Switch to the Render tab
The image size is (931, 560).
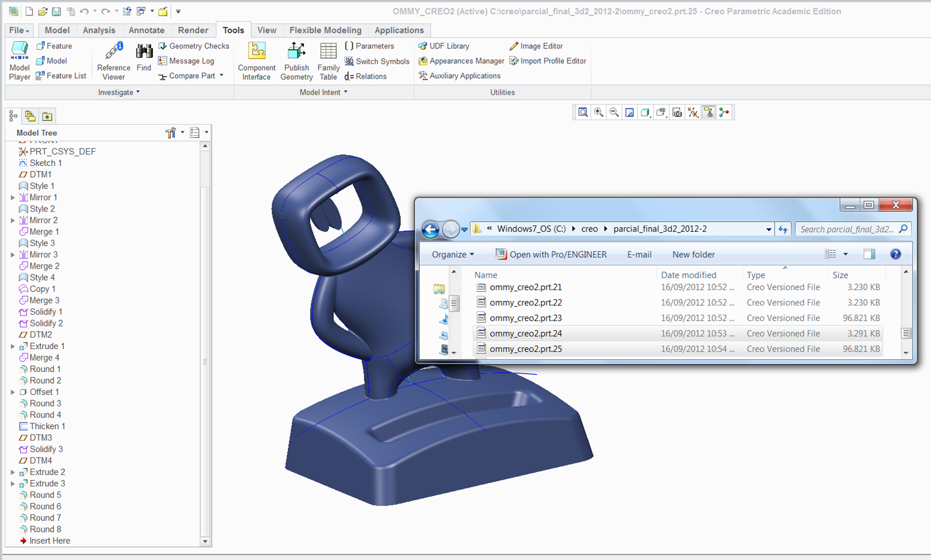coord(193,30)
